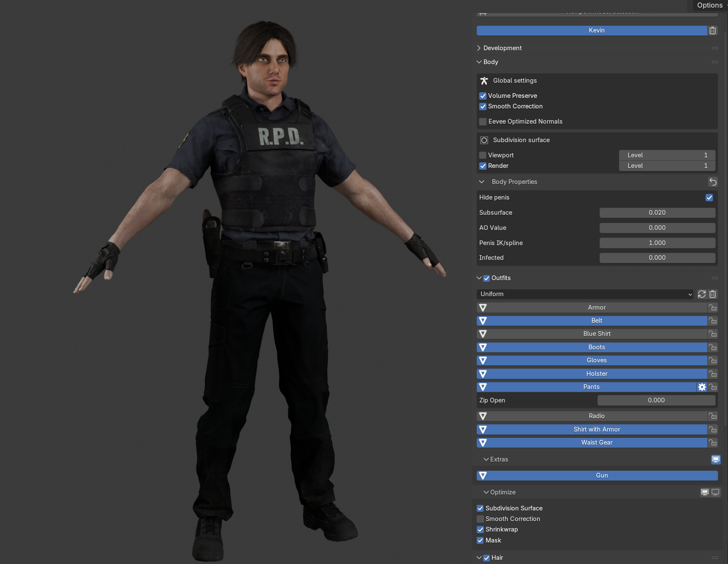Toggle the Belt outfit piece

click(592, 321)
